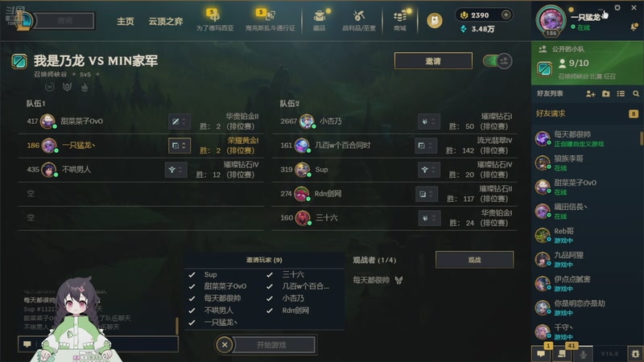Open the voice microphone icon in bottom bar
This screenshot has height=362, width=644.
click(583, 354)
